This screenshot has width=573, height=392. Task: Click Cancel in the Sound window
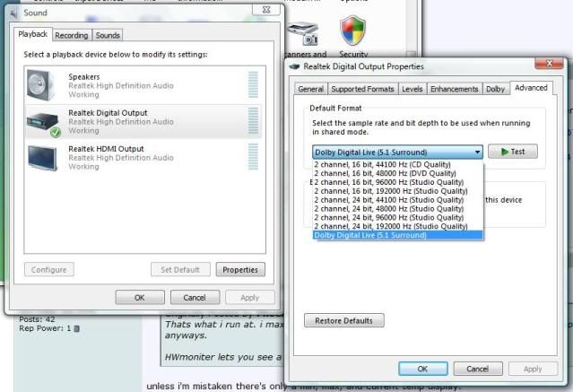[195, 298]
